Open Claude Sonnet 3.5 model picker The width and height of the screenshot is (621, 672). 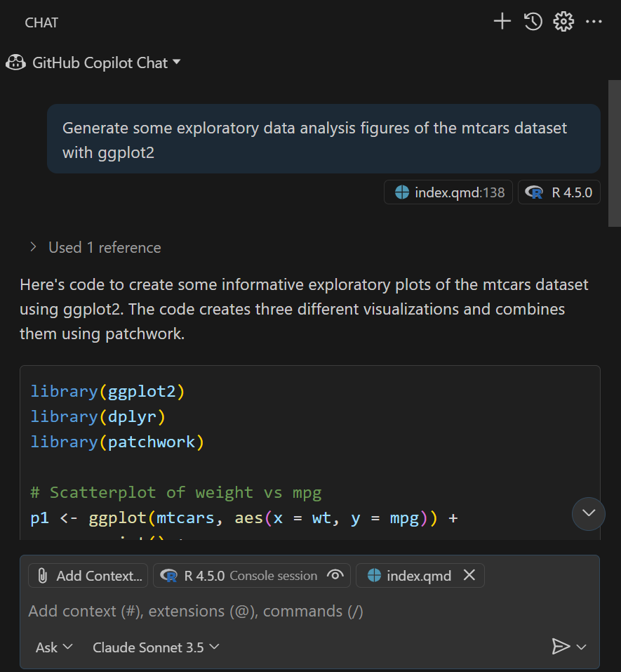[156, 647]
